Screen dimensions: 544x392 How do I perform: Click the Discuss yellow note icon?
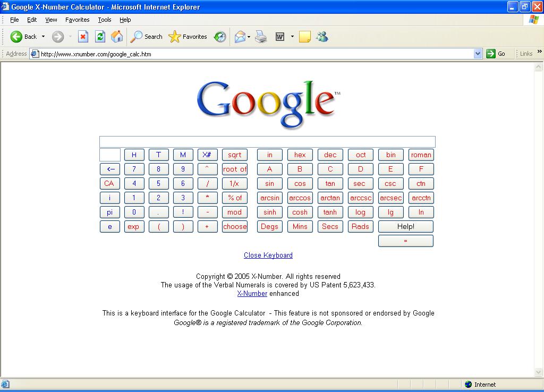(304, 37)
